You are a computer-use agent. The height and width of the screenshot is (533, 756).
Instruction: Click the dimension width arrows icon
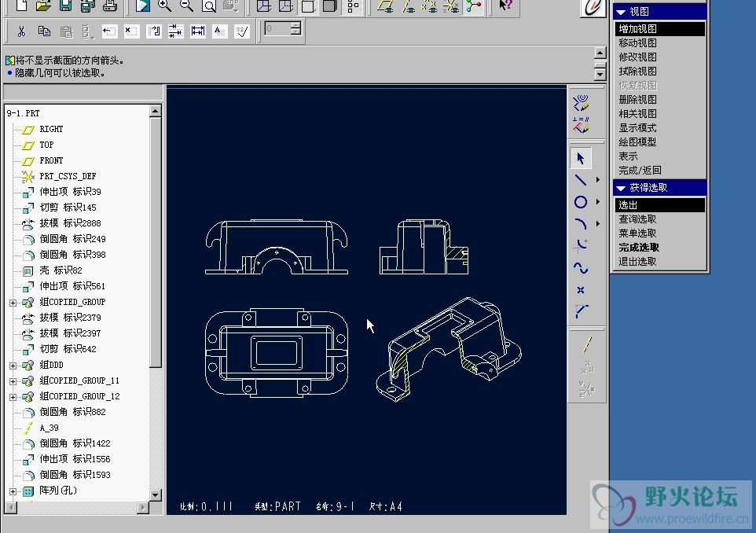pyautogui.click(x=198, y=31)
